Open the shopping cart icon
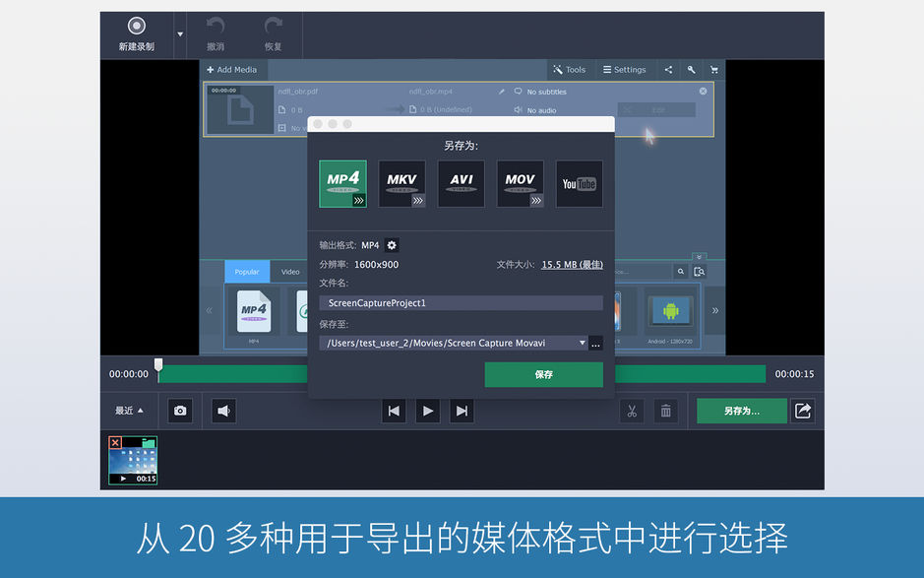The height and width of the screenshot is (578, 924). coord(713,69)
